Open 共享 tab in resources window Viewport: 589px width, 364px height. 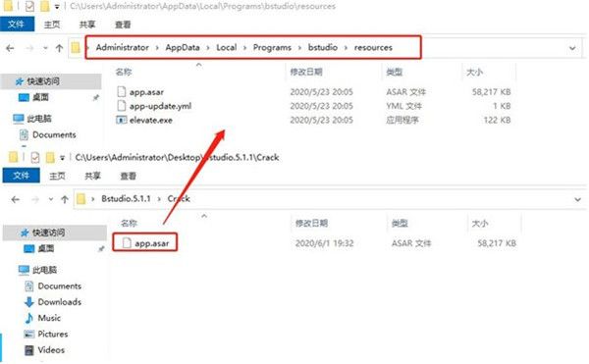tap(87, 25)
